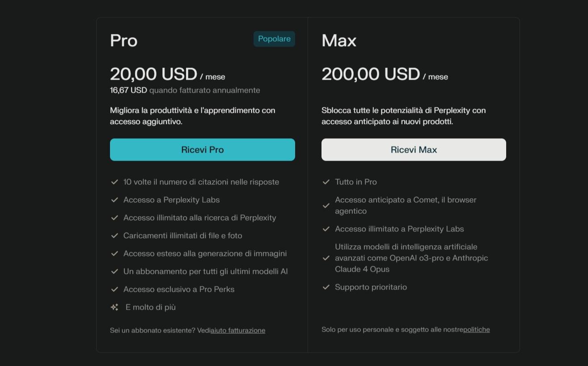The image size is (588, 366).
Task: Click the sparkle icon beside E molto di più
Action: [x=114, y=307]
